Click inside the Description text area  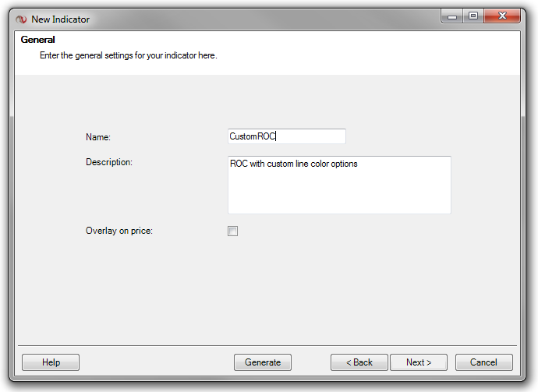click(x=339, y=185)
